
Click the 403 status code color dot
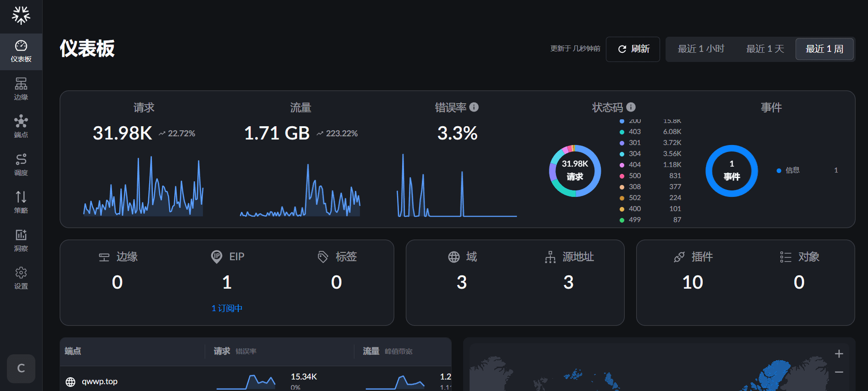point(622,132)
